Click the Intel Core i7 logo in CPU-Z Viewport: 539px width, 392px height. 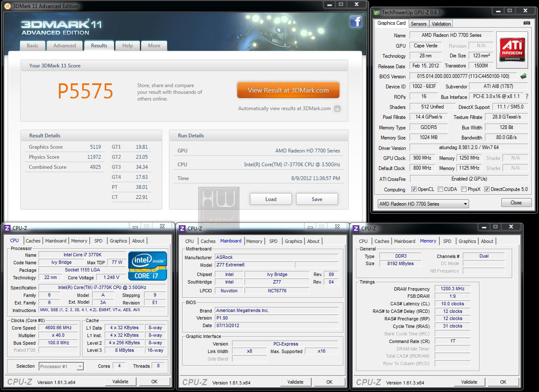click(x=148, y=266)
